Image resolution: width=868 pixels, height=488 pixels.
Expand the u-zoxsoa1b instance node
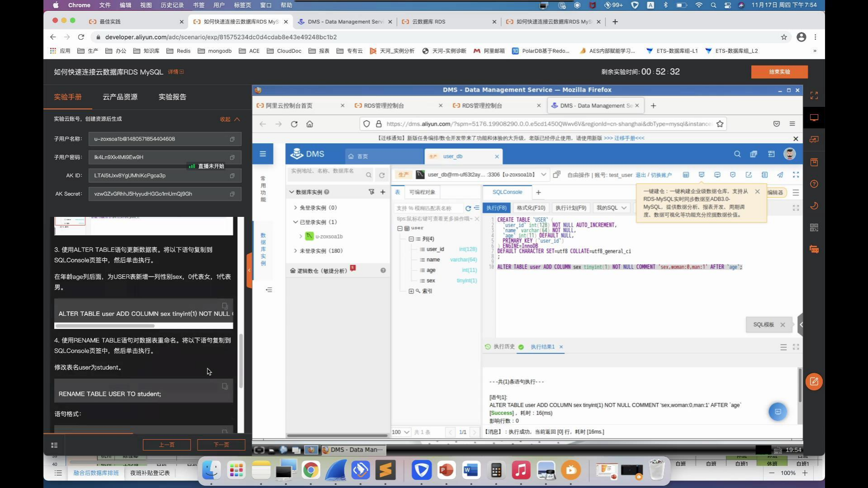pos(301,236)
